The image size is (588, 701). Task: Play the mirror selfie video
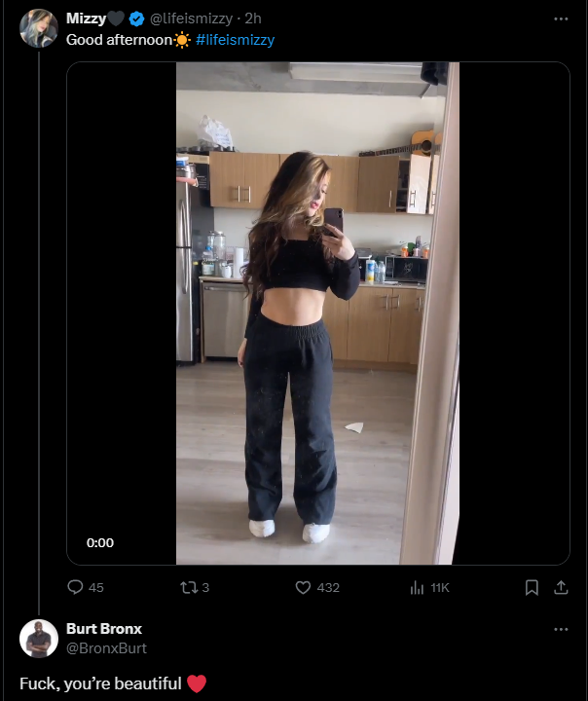[318, 313]
